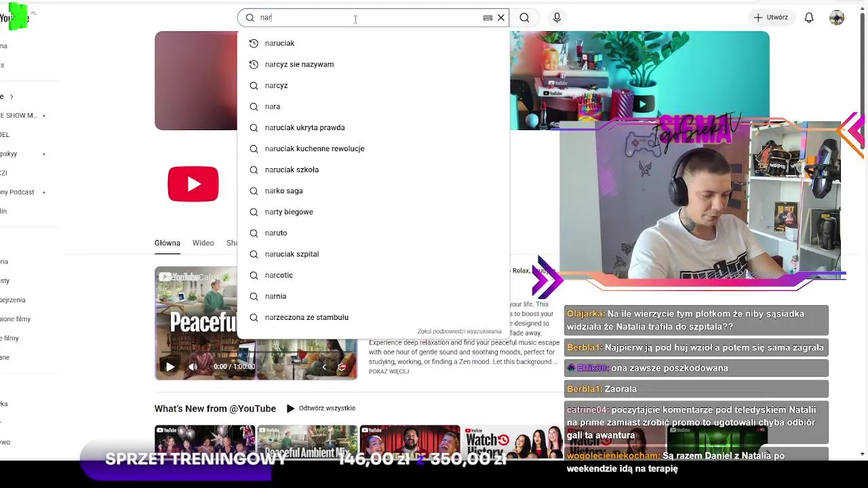Pick the 'naruciak kuchenne rewolucje' suggestion

tap(373, 148)
